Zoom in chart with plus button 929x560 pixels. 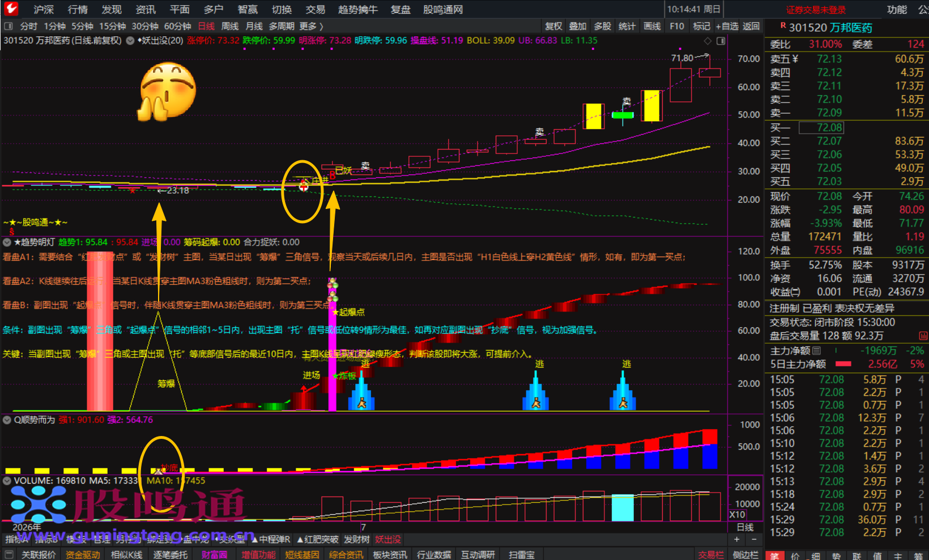pyautogui.click(x=737, y=540)
